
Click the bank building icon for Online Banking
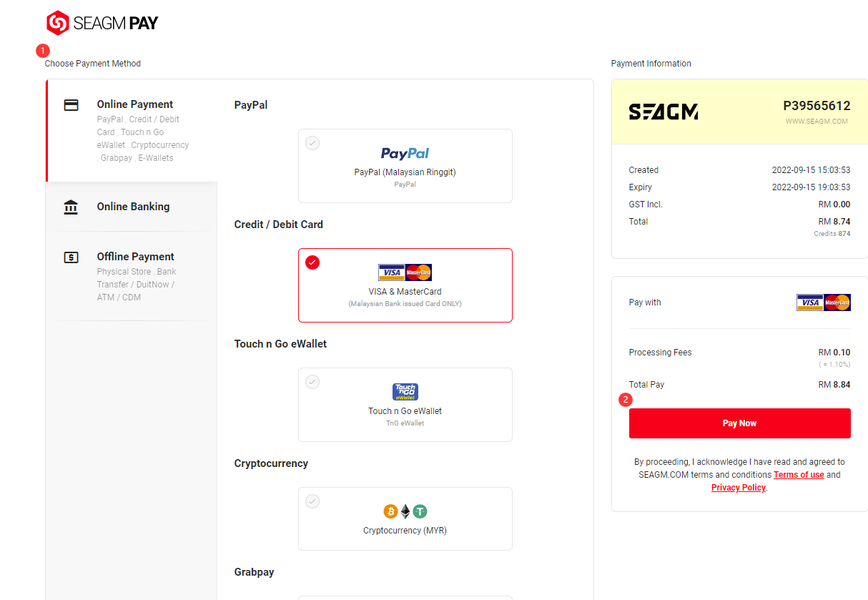pos(71,207)
